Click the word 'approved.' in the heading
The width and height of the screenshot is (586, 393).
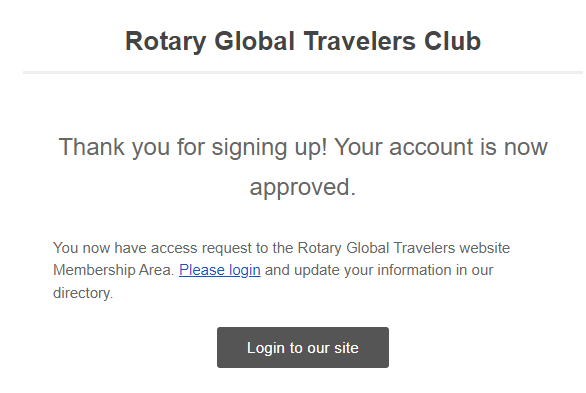point(303,187)
